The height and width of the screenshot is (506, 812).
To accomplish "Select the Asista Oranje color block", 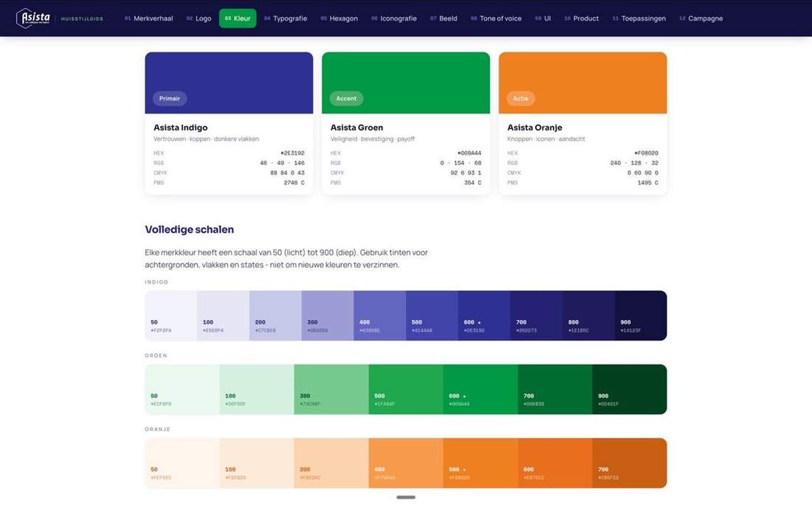I will [x=582, y=83].
